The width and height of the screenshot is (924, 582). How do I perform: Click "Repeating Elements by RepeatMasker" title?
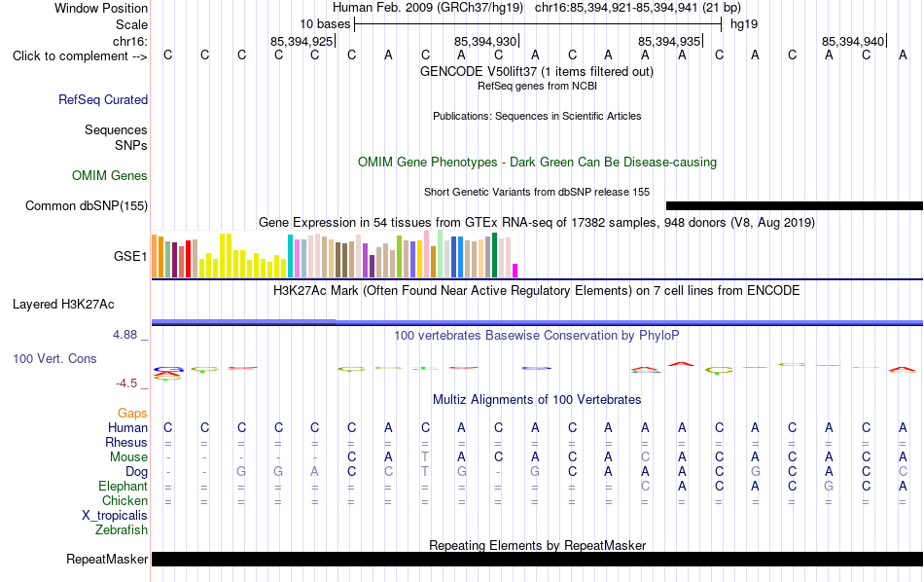pyautogui.click(x=537, y=545)
